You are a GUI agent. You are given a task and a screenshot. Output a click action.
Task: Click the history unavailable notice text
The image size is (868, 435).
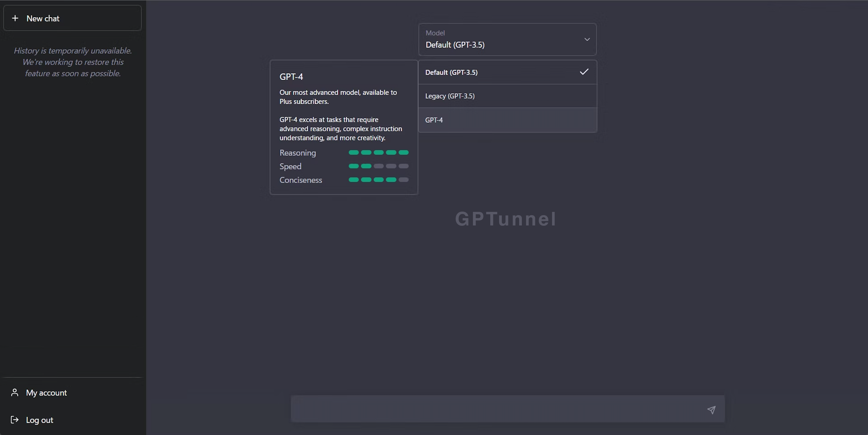(x=73, y=62)
